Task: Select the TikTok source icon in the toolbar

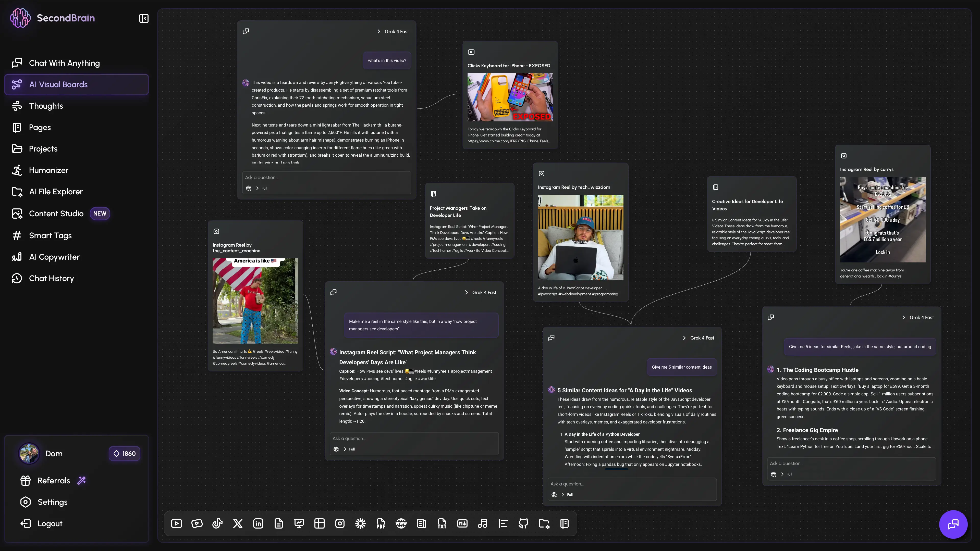Action: [217, 524]
